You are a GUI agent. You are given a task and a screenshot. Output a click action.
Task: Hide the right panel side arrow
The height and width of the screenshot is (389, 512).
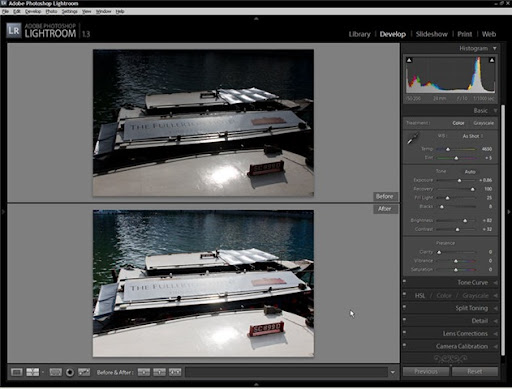pos(509,211)
